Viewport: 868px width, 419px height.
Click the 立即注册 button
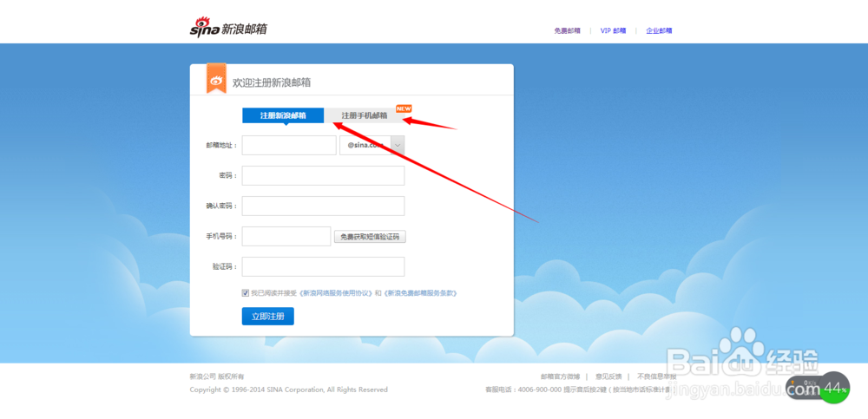pos(268,316)
